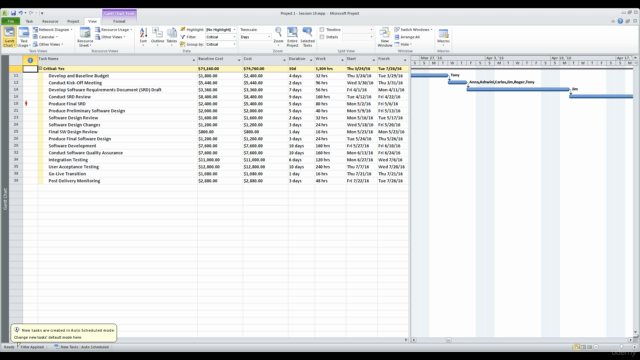Click the horizontal scrollbar of the Gantt chart
Image resolution: width=640 pixels, height=360 pixels.
tap(522, 340)
